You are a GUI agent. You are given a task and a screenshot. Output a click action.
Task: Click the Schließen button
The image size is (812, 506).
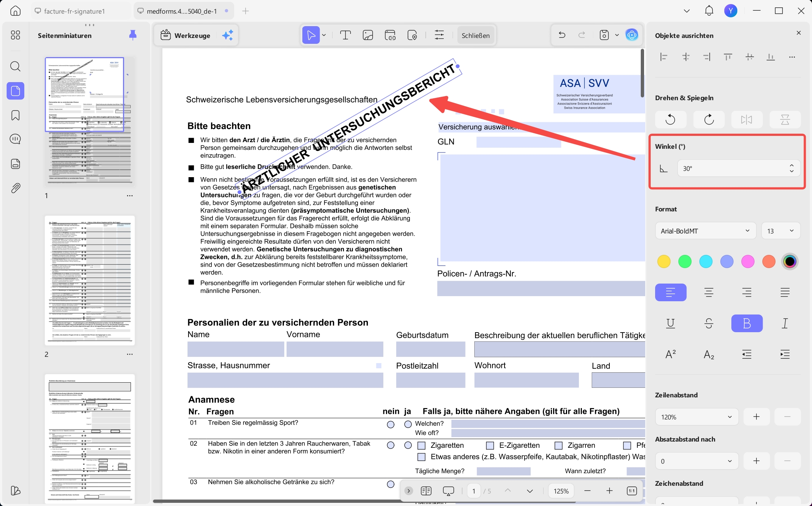coord(475,35)
